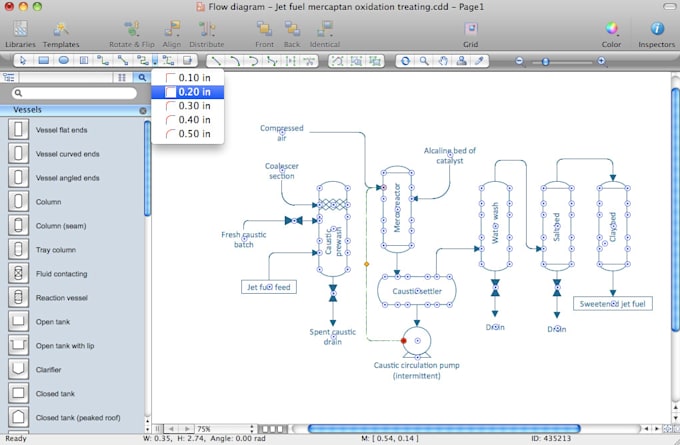Choose 0.40 in corner radius
This screenshot has height=445, width=680.
(187, 120)
